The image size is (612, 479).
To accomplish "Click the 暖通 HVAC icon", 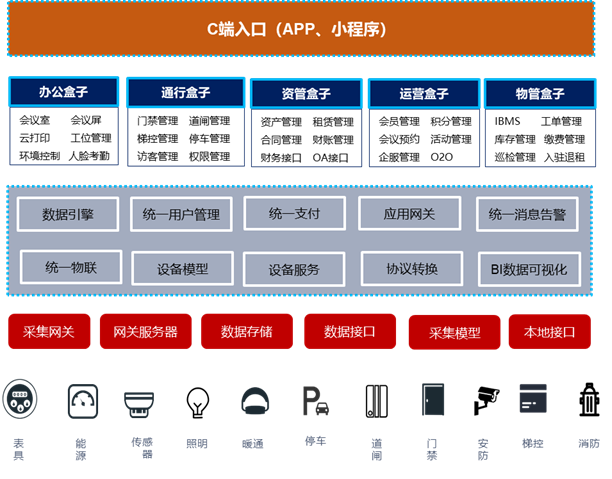I will point(253,402).
